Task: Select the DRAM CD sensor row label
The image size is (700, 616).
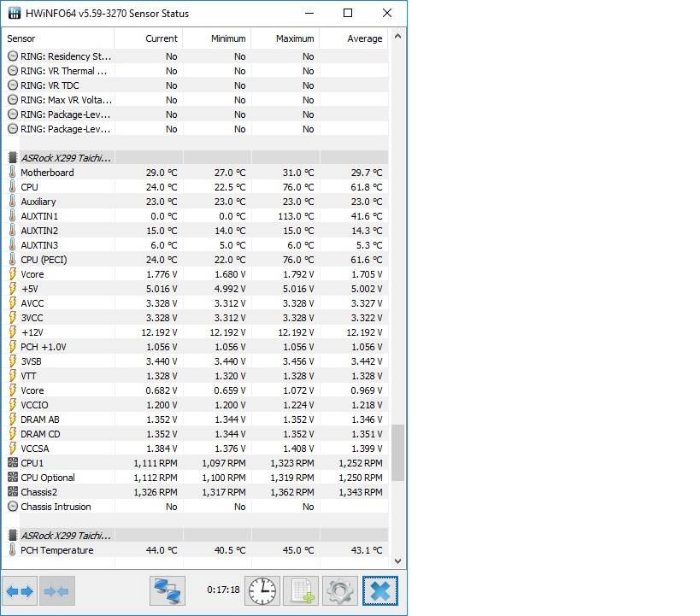Action: [40, 434]
